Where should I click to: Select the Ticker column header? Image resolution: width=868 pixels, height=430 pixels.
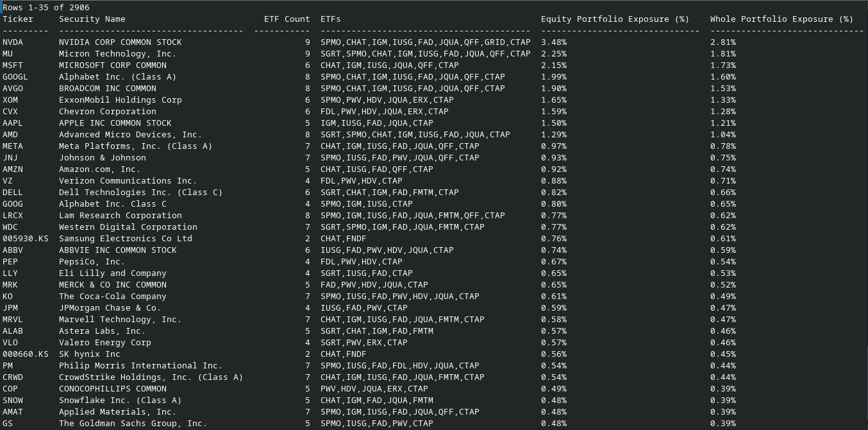18,19
